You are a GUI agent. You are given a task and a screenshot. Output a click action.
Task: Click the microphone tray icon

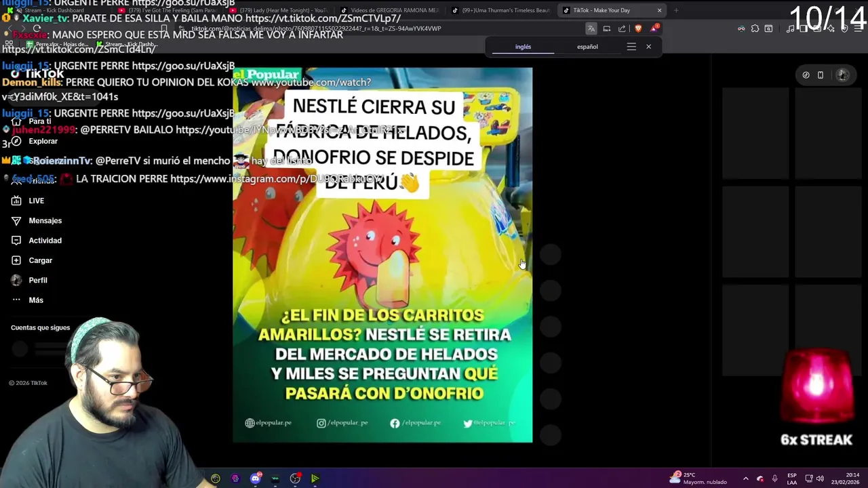[x=774, y=479]
